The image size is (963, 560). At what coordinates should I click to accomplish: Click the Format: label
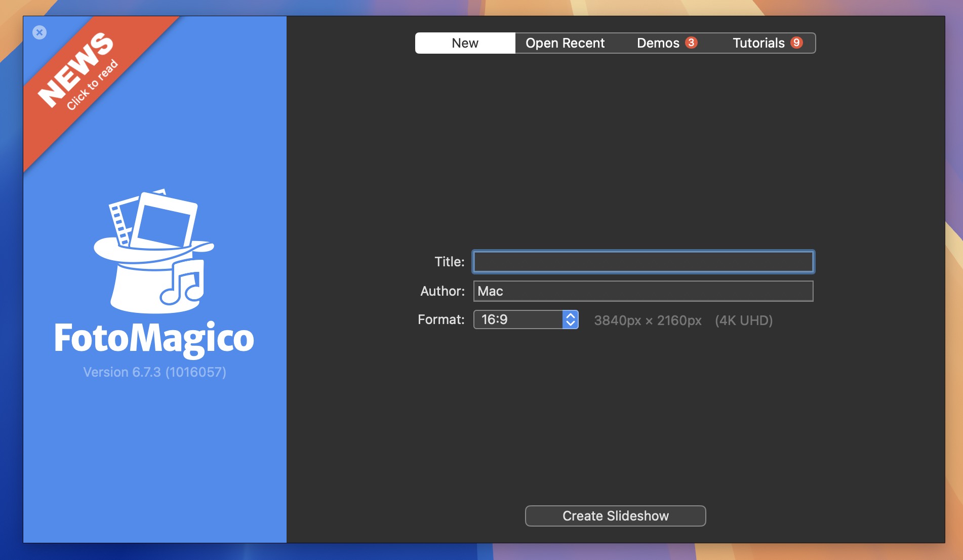(441, 319)
